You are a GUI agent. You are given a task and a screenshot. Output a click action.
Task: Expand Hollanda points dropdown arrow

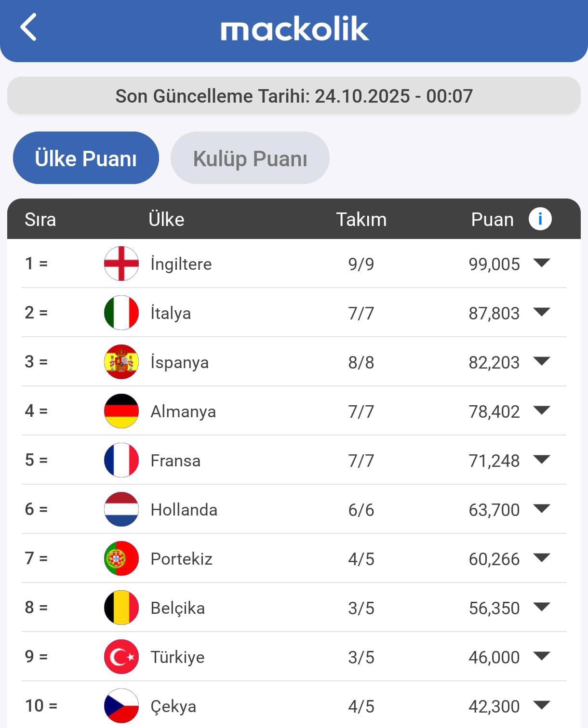coord(542,509)
